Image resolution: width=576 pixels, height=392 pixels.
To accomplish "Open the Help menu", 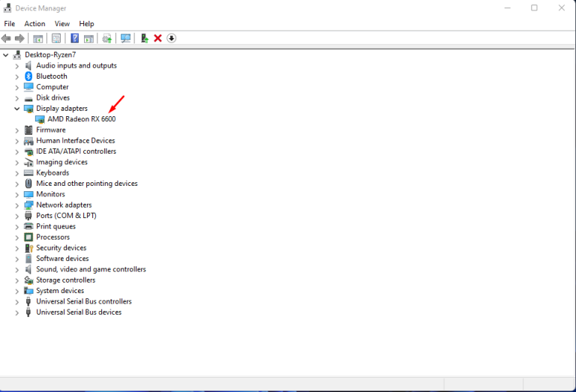I will [86, 24].
